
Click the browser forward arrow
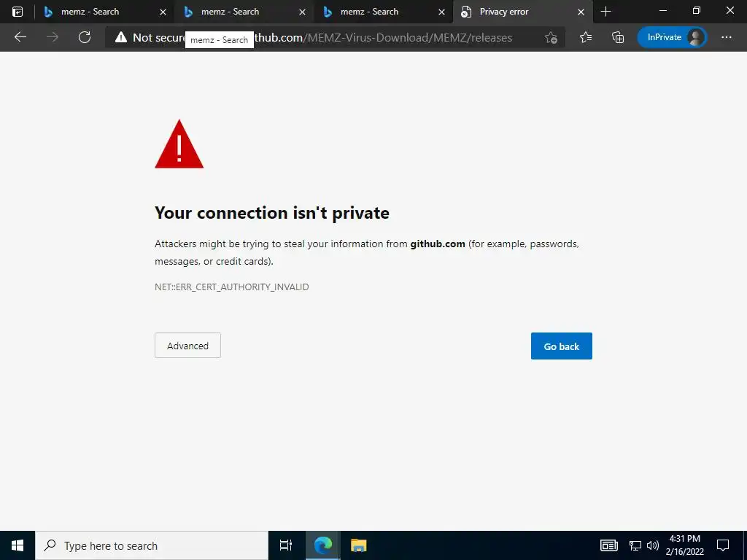click(x=53, y=37)
